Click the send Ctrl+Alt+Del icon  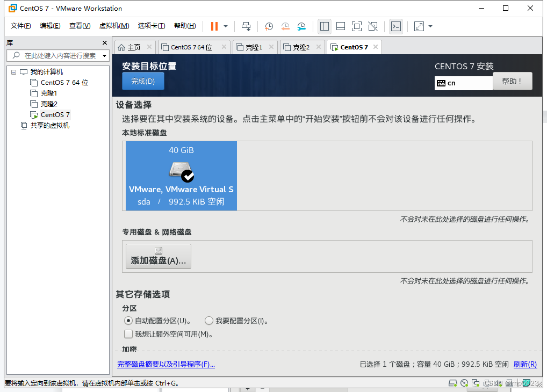tap(246, 26)
